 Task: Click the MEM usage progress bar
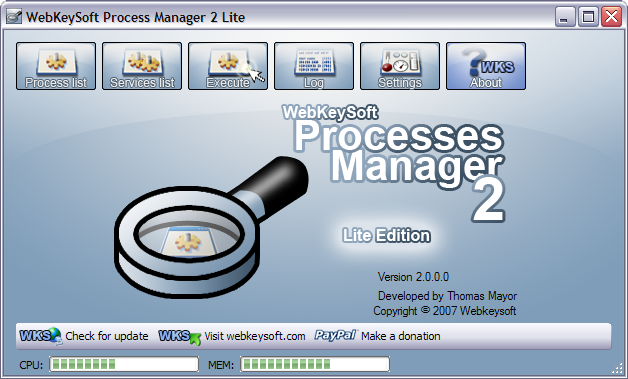[x=315, y=364]
